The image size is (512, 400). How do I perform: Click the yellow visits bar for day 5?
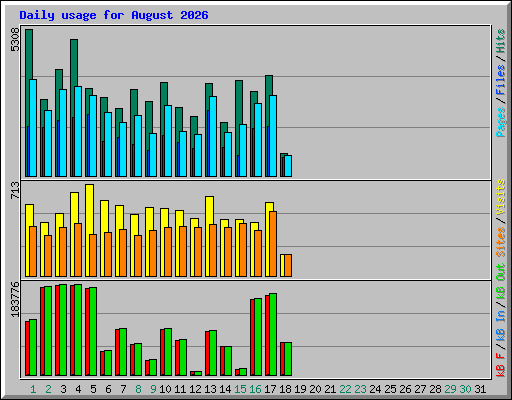click(x=89, y=209)
